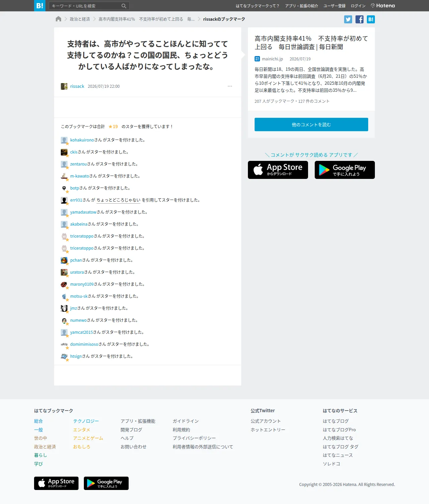429x504 pixels.
Task: Click pchan's avatar icon
Action: (64, 260)
